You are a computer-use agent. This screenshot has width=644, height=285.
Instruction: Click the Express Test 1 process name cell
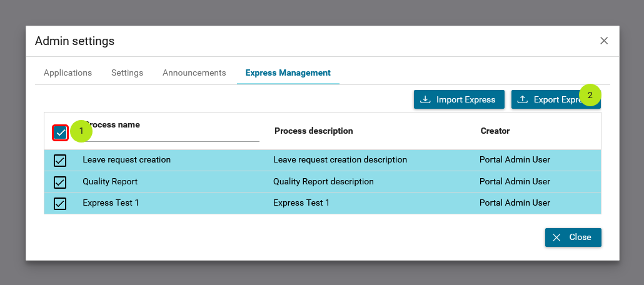tap(111, 203)
